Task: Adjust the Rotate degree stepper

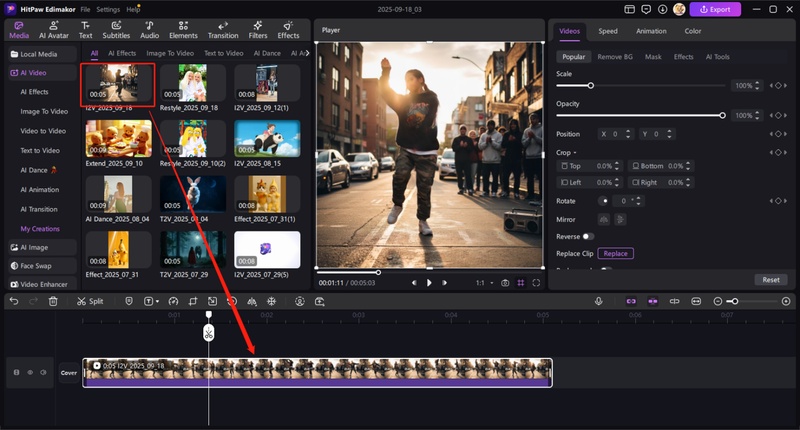Action: [x=639, y=201]
